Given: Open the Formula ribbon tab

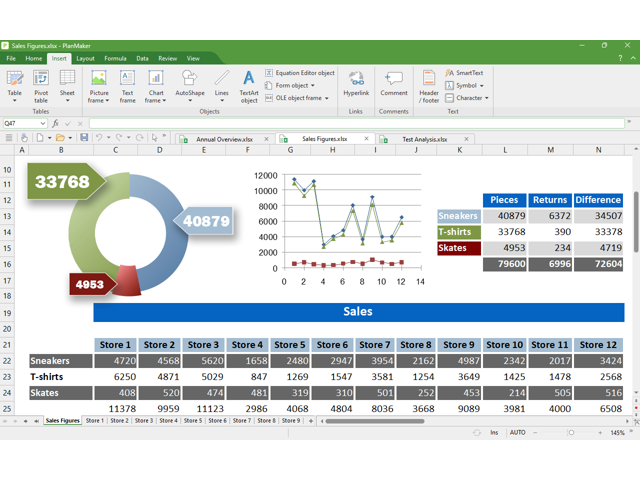Looking at the screenshot, I should (x=115, y=59).
